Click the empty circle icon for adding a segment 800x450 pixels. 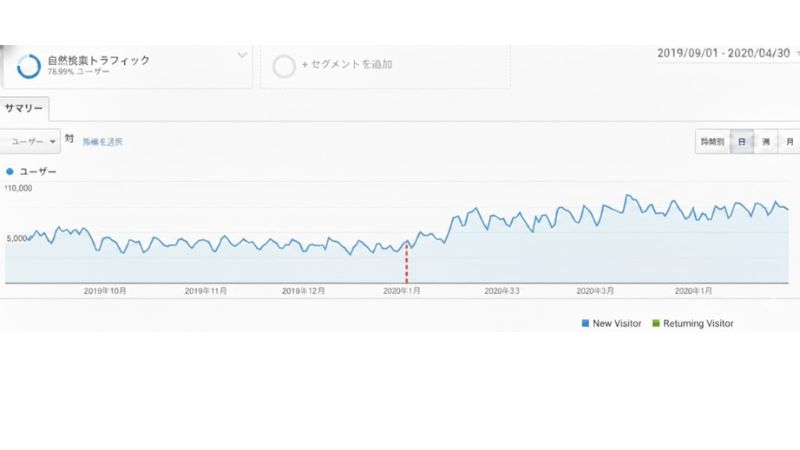[284, 66]
